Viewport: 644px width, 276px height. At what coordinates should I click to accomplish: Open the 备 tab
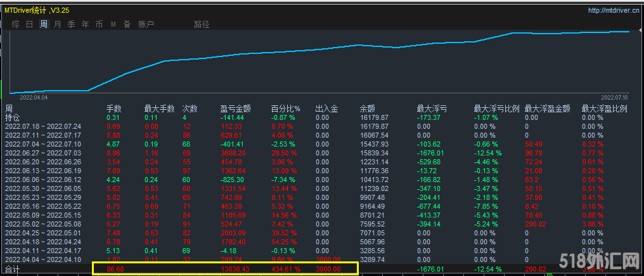coord(127,24)
